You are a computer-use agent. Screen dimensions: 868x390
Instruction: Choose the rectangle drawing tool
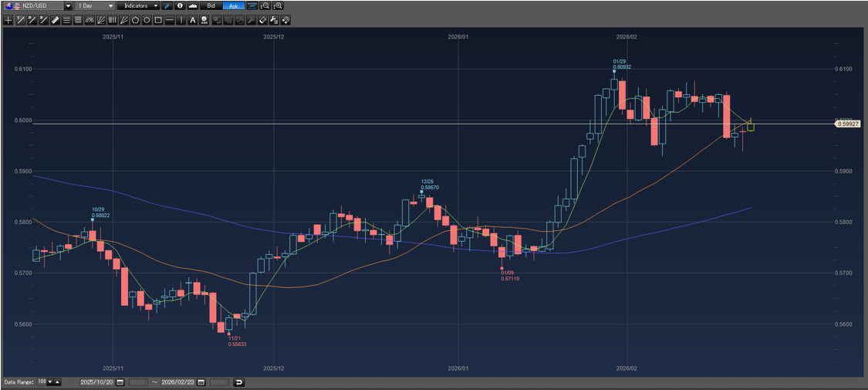(158, 20)
